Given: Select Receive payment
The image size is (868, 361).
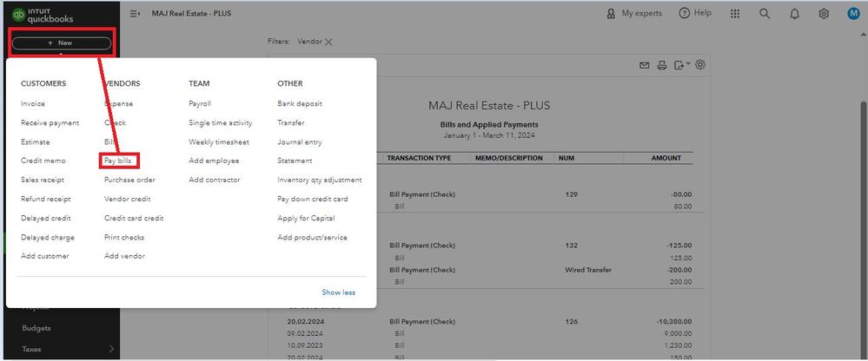Looking at the screenshot, I should pyautogui.click(x=50, y=122).
